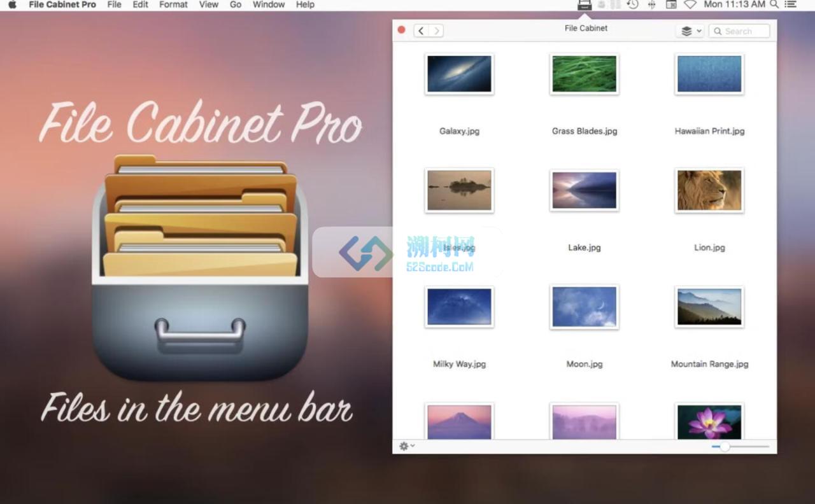815x504 pixels.
Task: Click the Lake.jpg file name
Action: [585, 248]
